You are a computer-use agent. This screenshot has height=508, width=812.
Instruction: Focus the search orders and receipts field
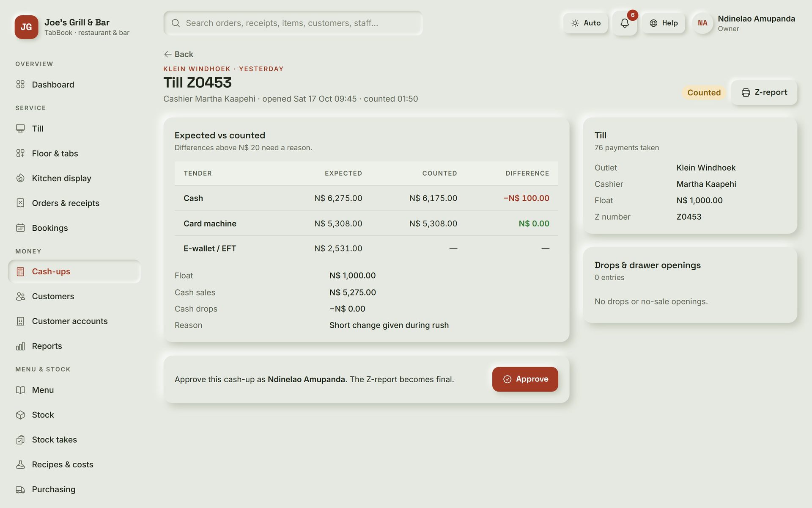pos(293,23)
